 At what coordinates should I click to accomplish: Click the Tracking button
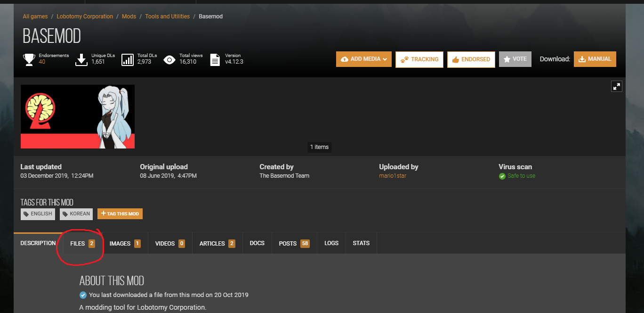pyautogui.click(x=419, y=59)
